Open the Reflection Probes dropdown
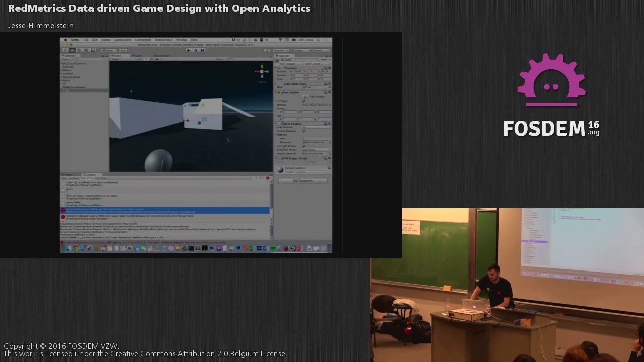This screenshot has width=644, height=362. coord(316,150)
